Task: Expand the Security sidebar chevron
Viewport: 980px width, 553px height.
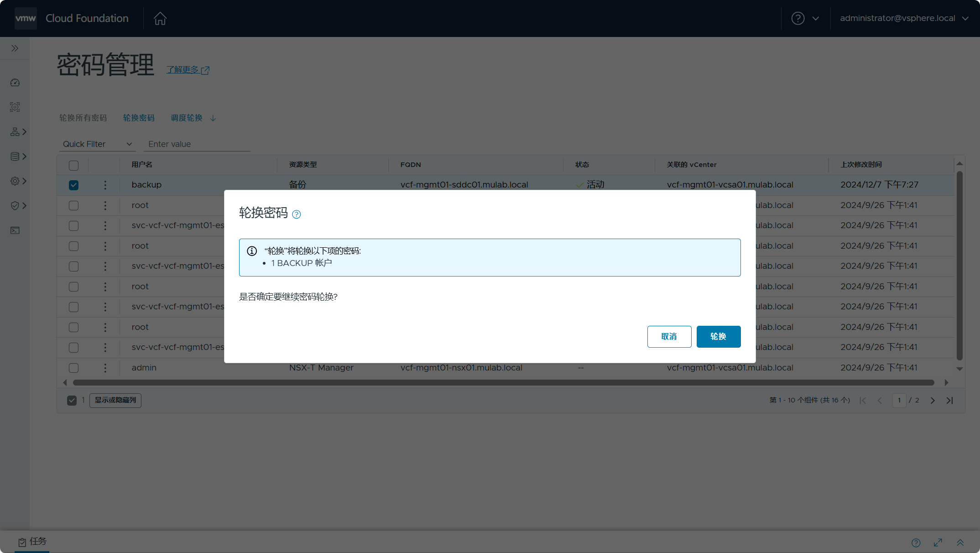Action: 25,206
